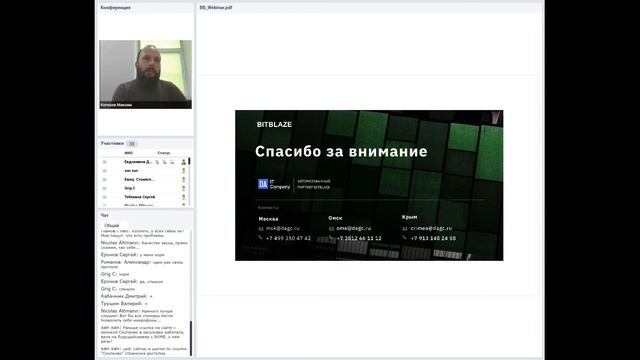Click the Nicolas Altmann message about sound quality
640x360 pixels.
tap(144, 245)
